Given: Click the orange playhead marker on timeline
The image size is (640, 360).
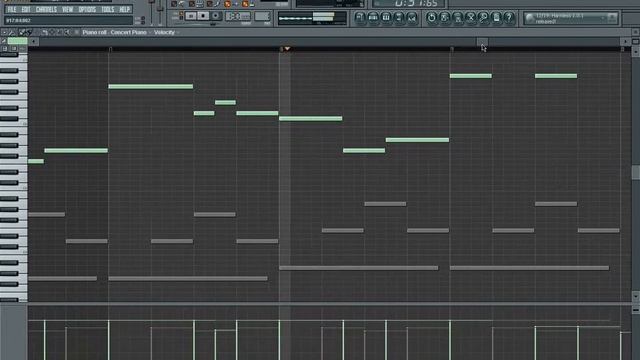Looking at the screenshot, I should (x=287, y=49).
